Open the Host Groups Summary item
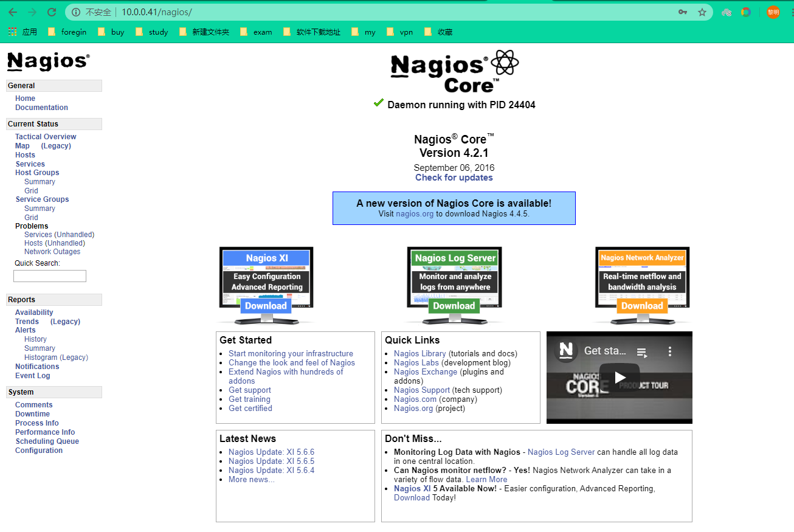Screen dimensions: 794x532 click(40, 182)
